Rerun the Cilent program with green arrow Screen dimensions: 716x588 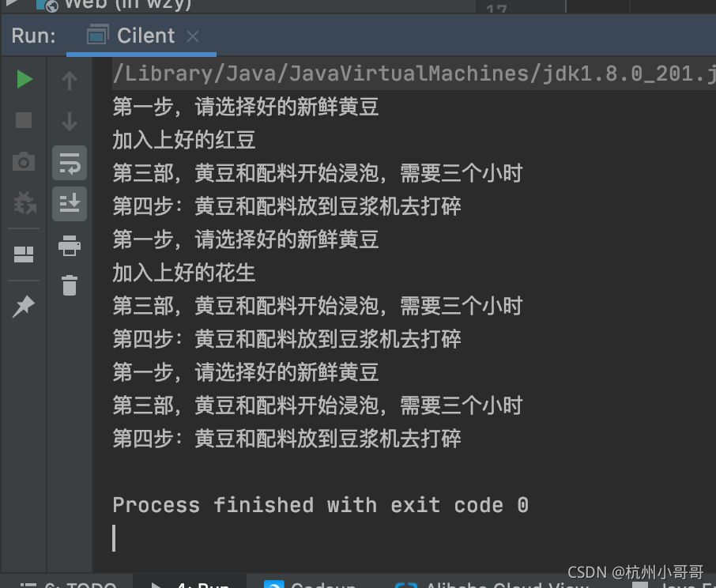tap(24, 79)
